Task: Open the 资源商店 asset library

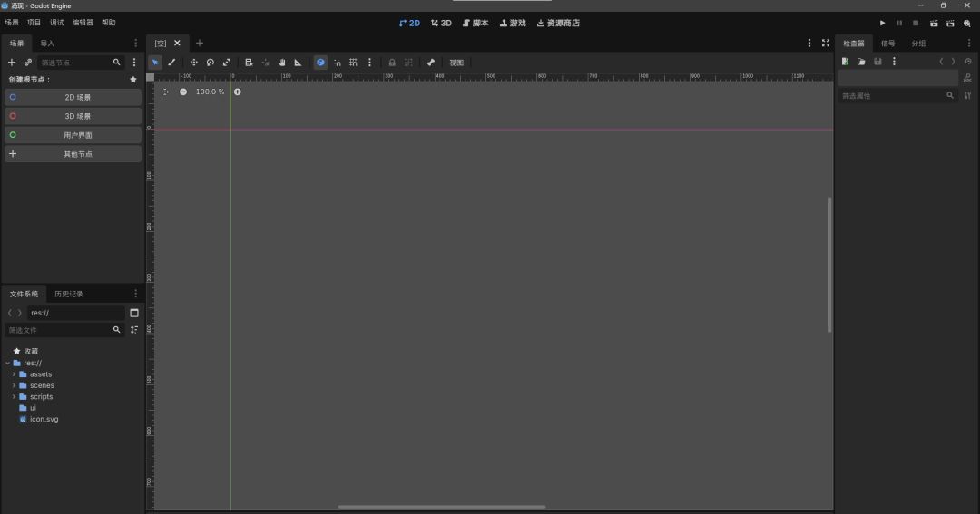Action: pyautogui.click(x=558, y=23)
